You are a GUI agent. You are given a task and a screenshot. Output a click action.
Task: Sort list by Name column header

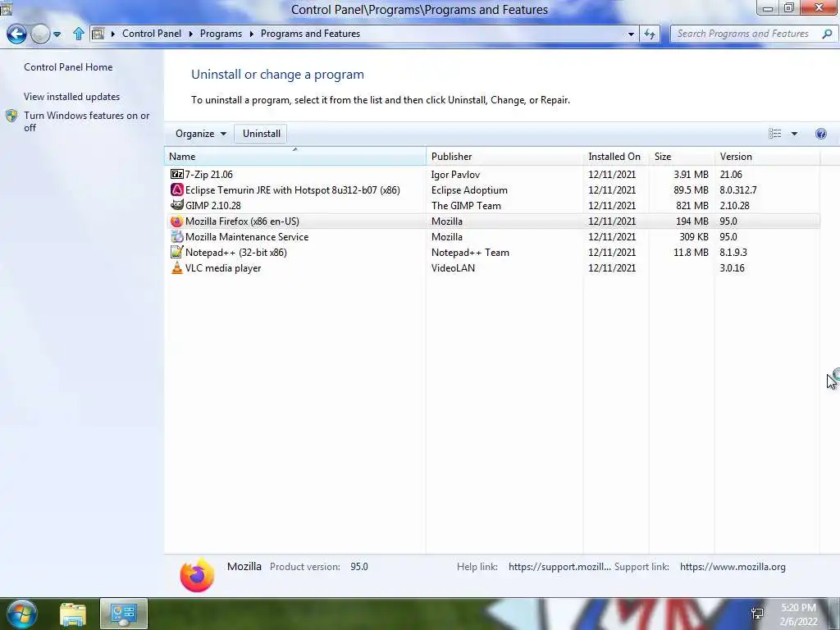coord(294,157)
